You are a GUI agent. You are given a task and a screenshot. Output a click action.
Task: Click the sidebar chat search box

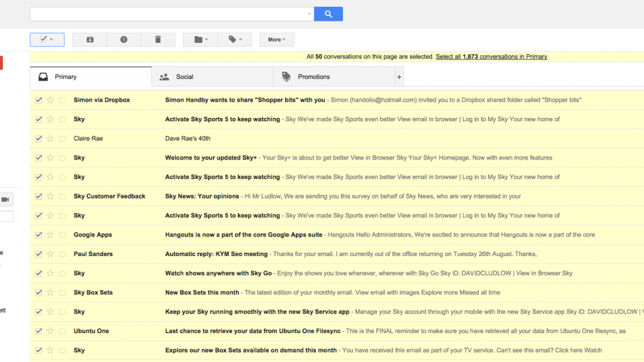[x=6, y=217]
